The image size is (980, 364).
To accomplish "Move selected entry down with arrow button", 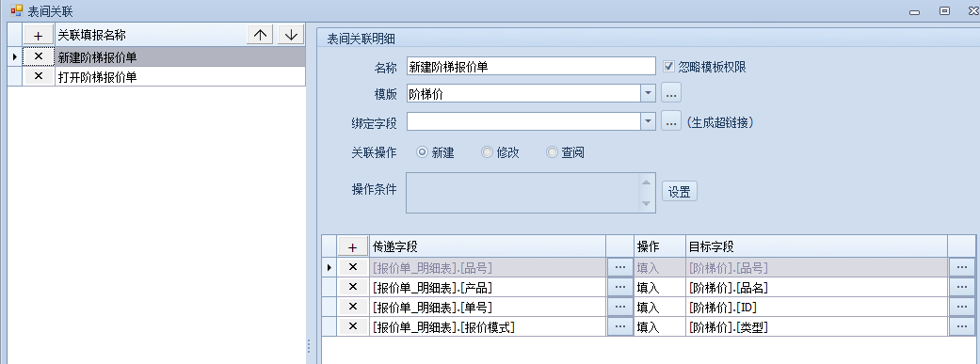I will 290,35.
